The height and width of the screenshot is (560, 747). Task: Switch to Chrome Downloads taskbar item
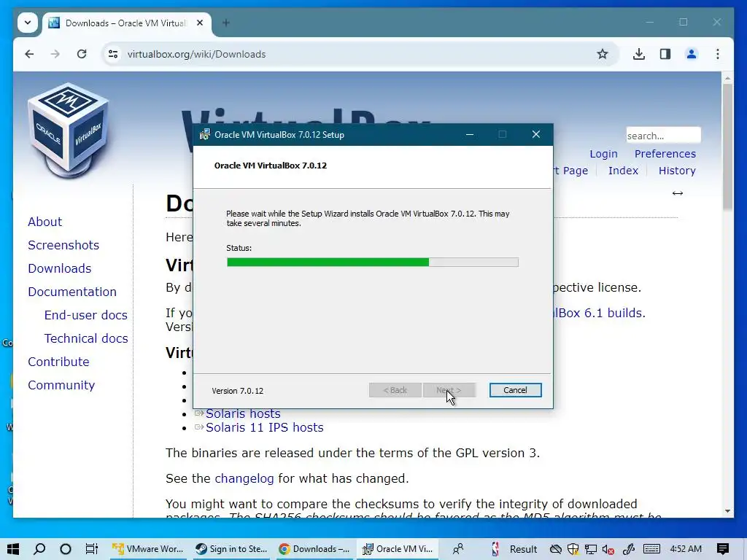pyautogui.click(x=315, y=549)
